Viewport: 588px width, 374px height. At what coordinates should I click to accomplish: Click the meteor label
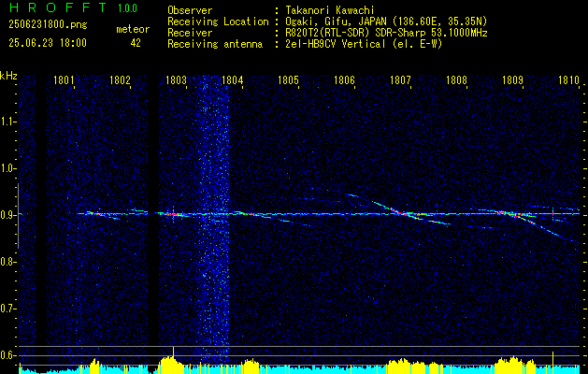[133, 29]
